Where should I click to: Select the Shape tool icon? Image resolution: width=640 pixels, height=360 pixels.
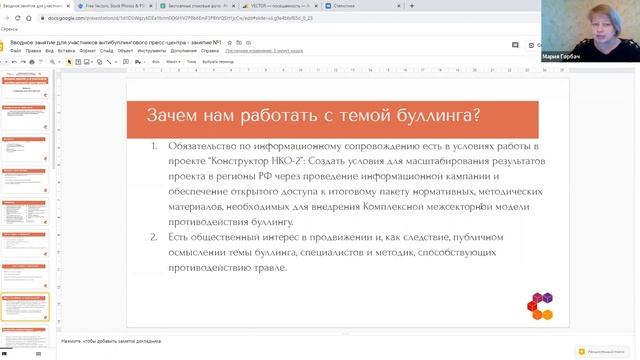tap(99, 62)
